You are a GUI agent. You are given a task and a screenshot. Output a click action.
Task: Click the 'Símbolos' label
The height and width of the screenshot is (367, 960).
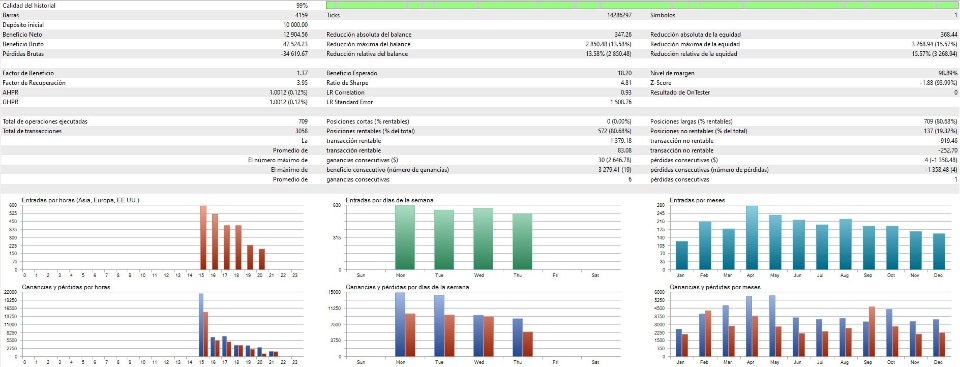662,15
